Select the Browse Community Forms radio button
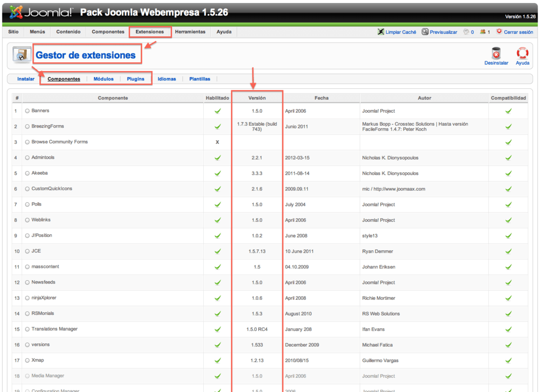This screenshot has width=540, height=392. coord(27,142)
